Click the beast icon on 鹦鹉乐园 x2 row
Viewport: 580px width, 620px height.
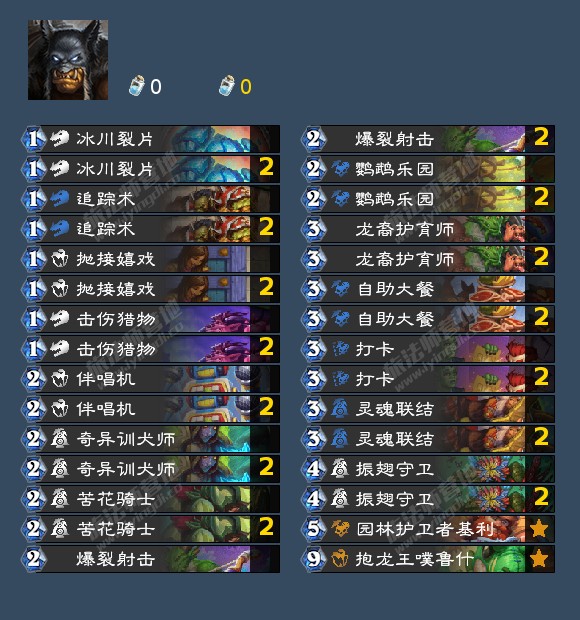coord(340,198)
